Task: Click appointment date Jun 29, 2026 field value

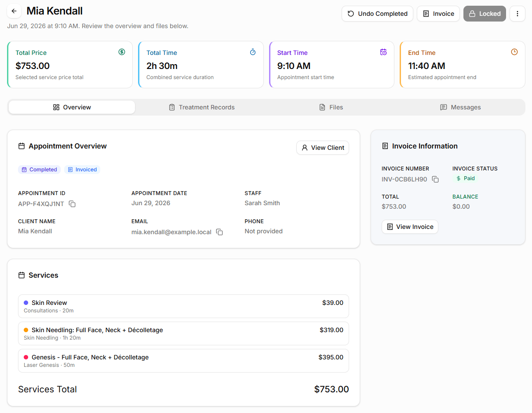Action: click(x=151, y=203)
